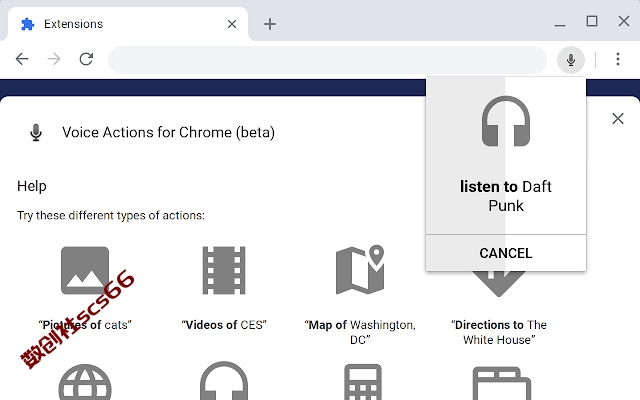This screenshot has width=640, height=400.
Task: Open the Chrome three-dot menu
Action: [x=618, y=59]
